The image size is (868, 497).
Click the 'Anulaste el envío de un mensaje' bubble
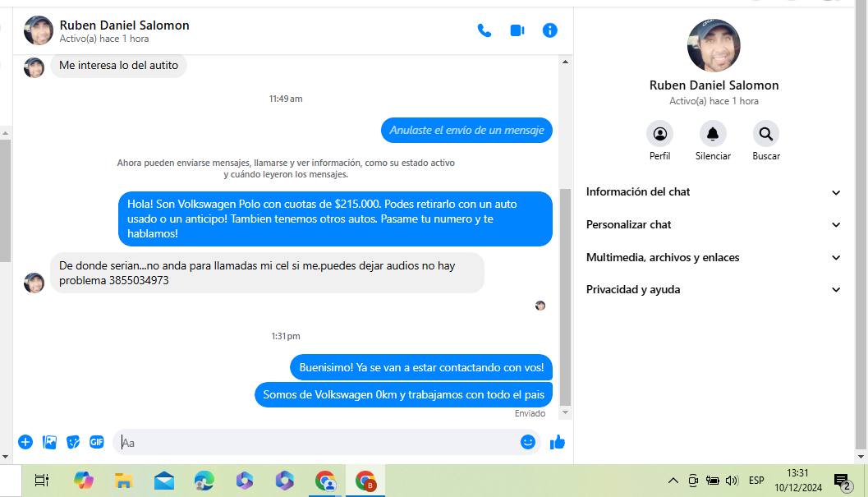[466, 131]
